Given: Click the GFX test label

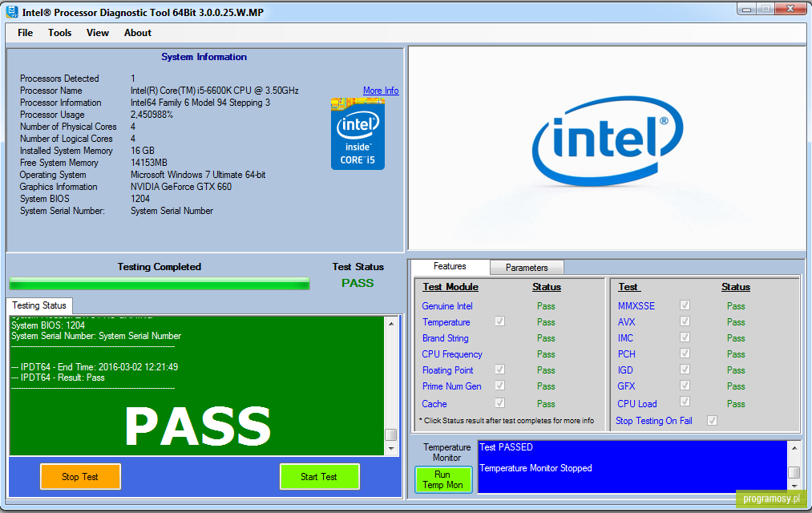Looking at the screenshot, I should 626,386.
